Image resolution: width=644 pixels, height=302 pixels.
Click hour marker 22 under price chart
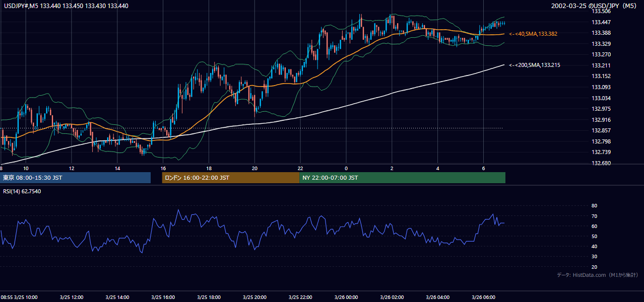[x=300, y=168]
